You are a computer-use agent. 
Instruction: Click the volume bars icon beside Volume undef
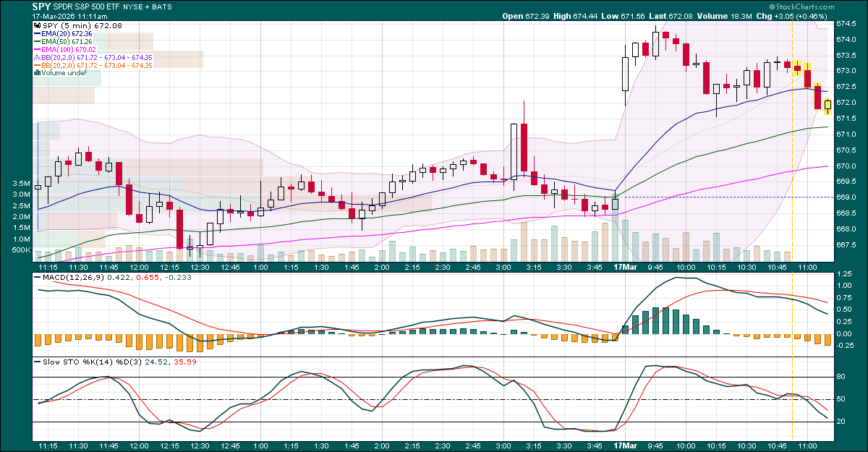(37, 74)
